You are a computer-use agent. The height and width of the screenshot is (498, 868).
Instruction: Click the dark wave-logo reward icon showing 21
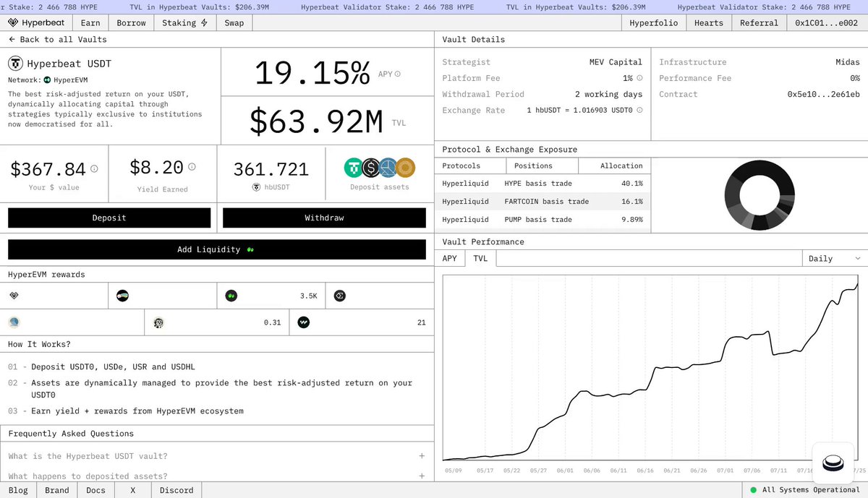(x=303, y=322)
